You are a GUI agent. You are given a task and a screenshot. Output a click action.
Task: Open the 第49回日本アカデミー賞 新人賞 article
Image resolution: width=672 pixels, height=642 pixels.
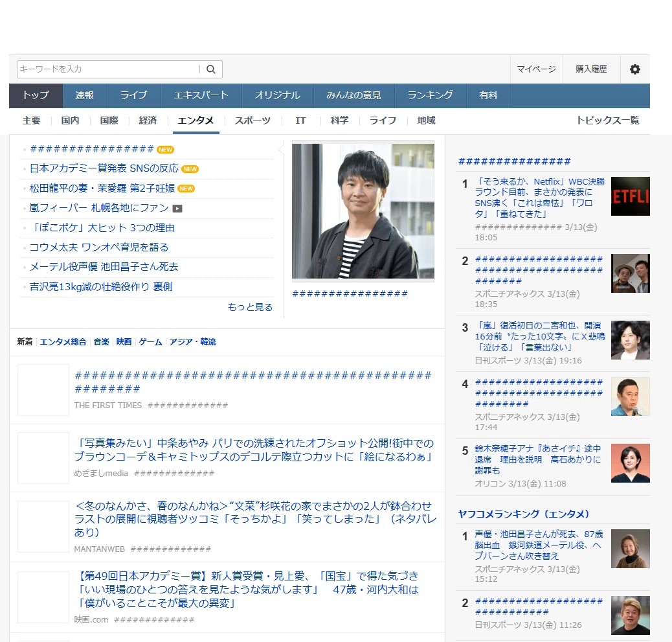[247, 590]
